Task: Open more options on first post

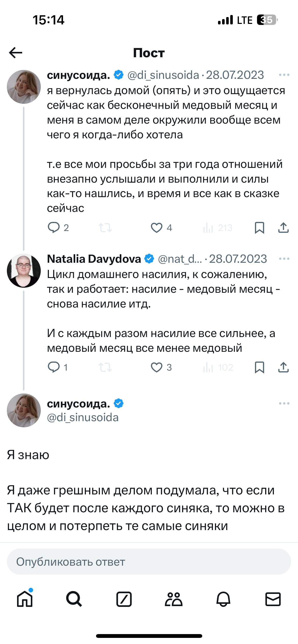Action: point(284,75)
